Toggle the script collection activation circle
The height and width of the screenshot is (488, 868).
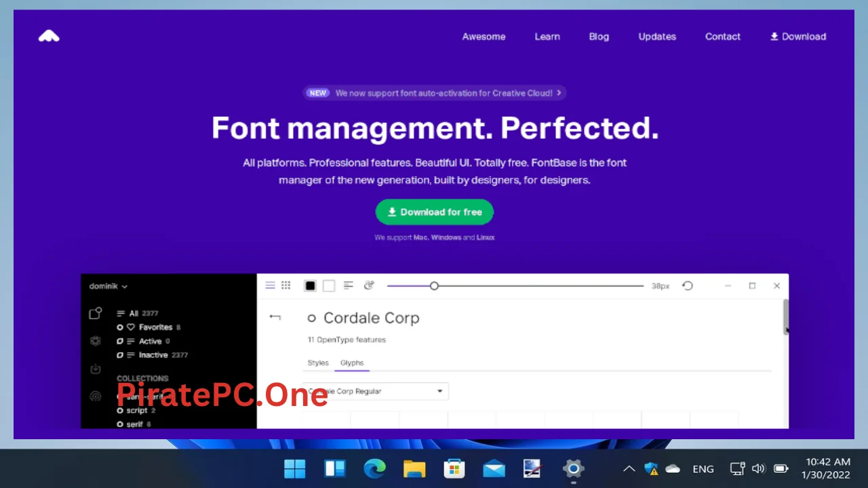point(120,411)
